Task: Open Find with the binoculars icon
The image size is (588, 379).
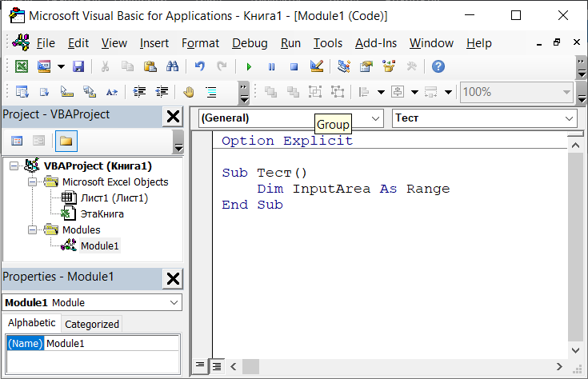Action: coord(173,66)
